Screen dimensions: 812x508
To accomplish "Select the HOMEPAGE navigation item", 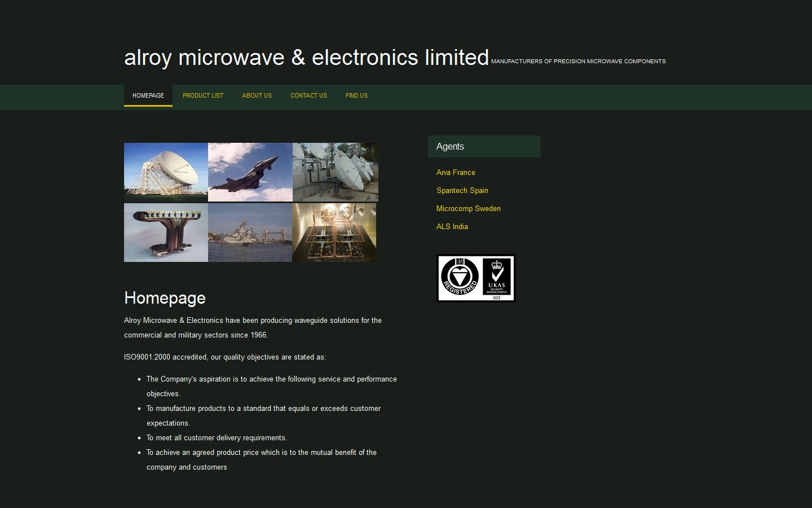I will [148, 96].
